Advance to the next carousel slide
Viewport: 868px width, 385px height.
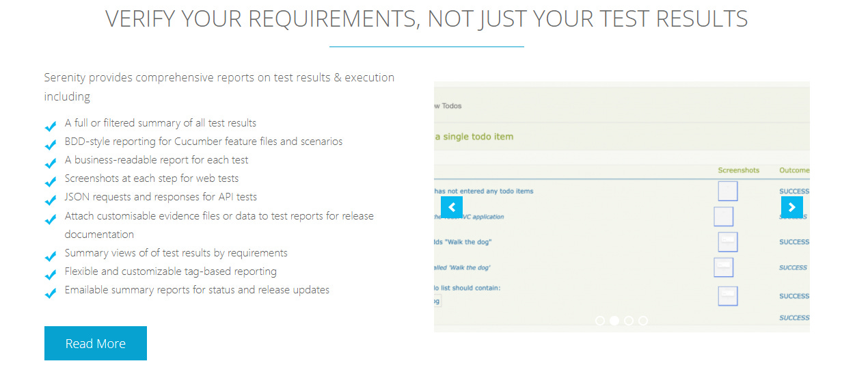[791, 207]
